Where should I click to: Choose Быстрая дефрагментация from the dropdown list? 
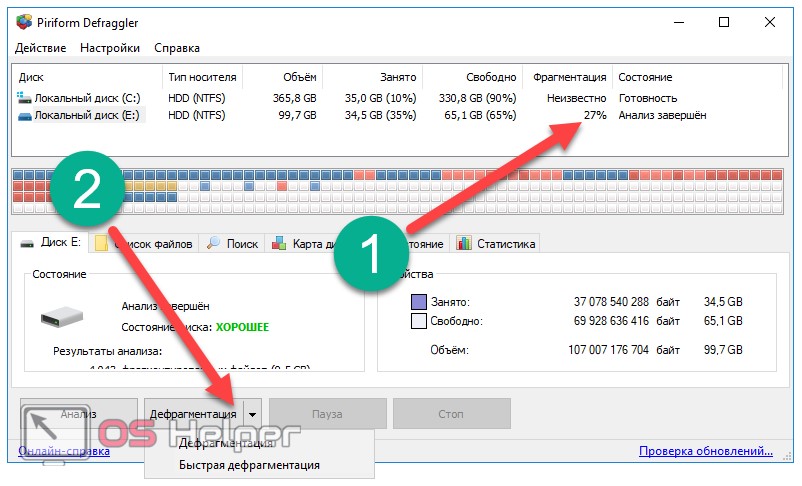pyautogui.click(x=249, y=465)
